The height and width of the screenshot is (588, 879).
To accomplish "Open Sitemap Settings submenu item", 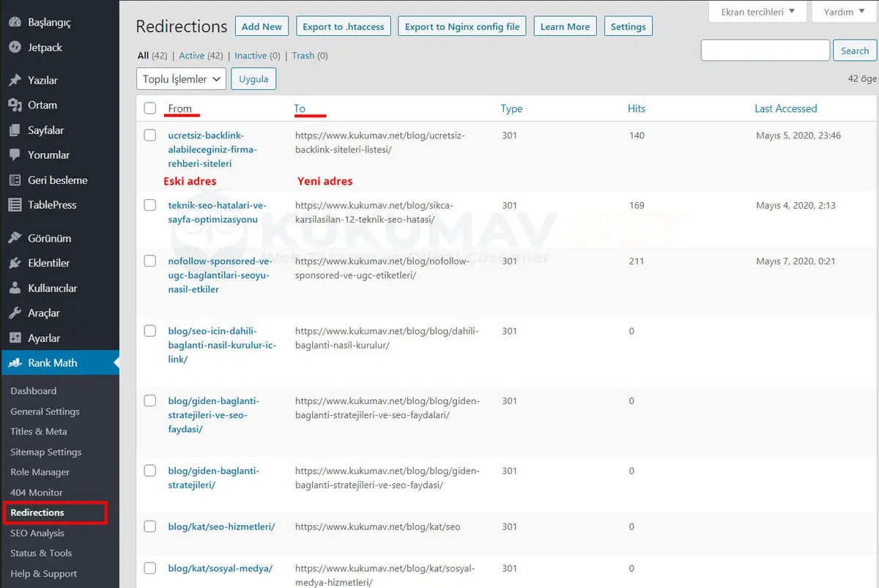I will pos(46,452).
